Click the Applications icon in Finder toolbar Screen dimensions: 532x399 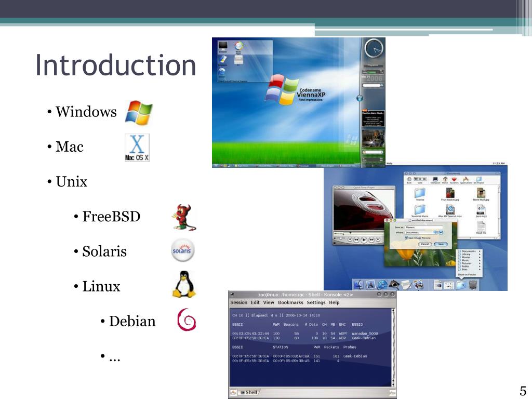pos(466,180)
